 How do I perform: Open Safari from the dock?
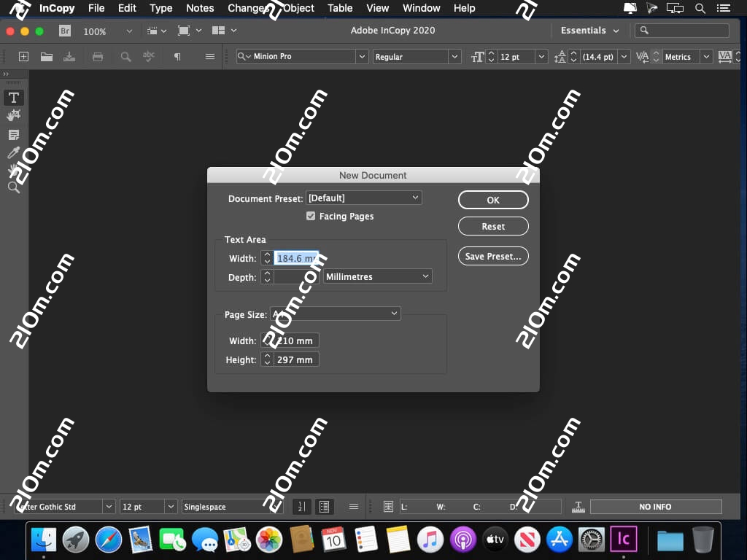[108, 540]
